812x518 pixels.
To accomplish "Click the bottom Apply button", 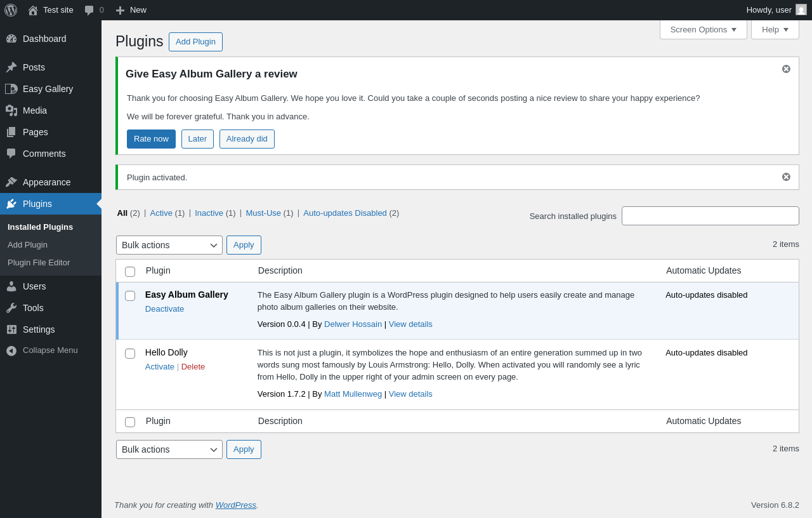I will (x=244, y=449).
